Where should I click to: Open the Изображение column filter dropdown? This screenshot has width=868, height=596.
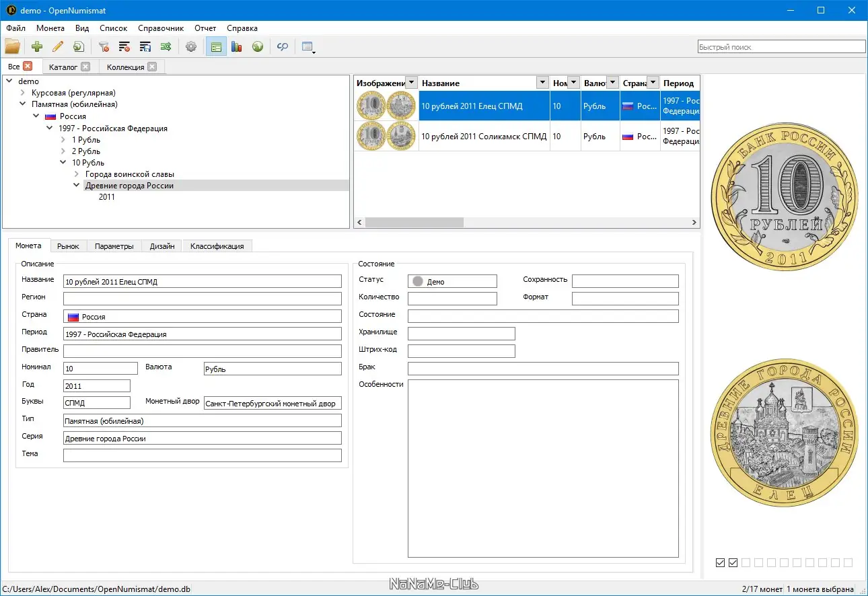pos(411,83)
